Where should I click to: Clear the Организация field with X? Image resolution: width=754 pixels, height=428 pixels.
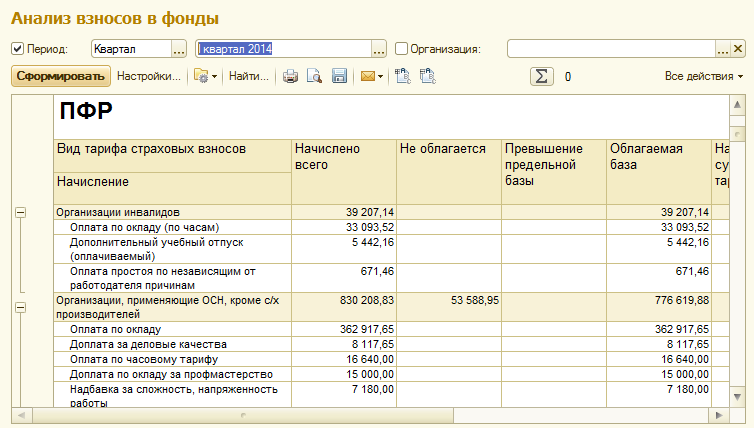[x=737, y=48]
